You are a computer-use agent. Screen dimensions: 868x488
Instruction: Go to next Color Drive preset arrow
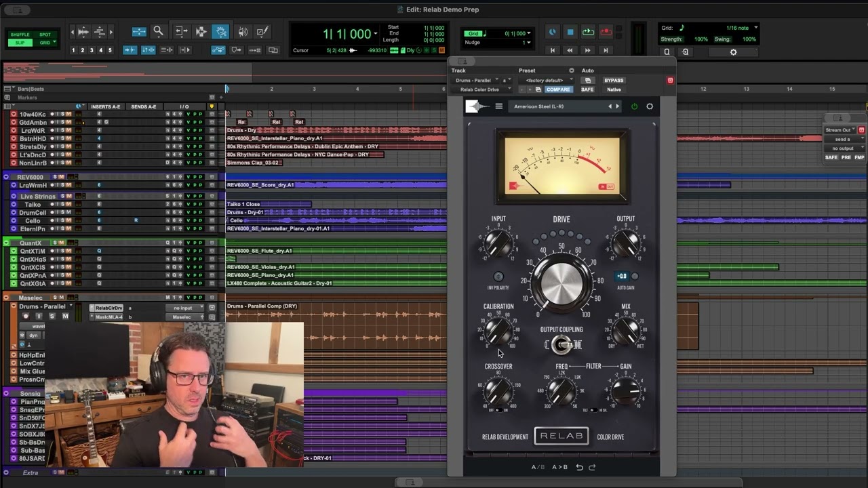[x=617, y=106]
